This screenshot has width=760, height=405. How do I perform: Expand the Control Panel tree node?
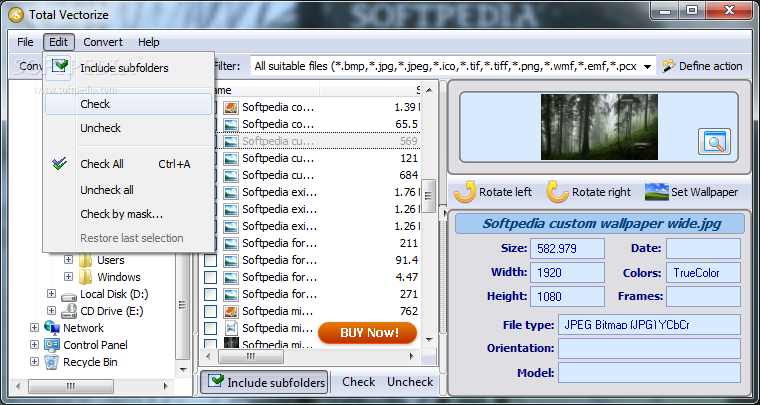click(x=34, y=344)
